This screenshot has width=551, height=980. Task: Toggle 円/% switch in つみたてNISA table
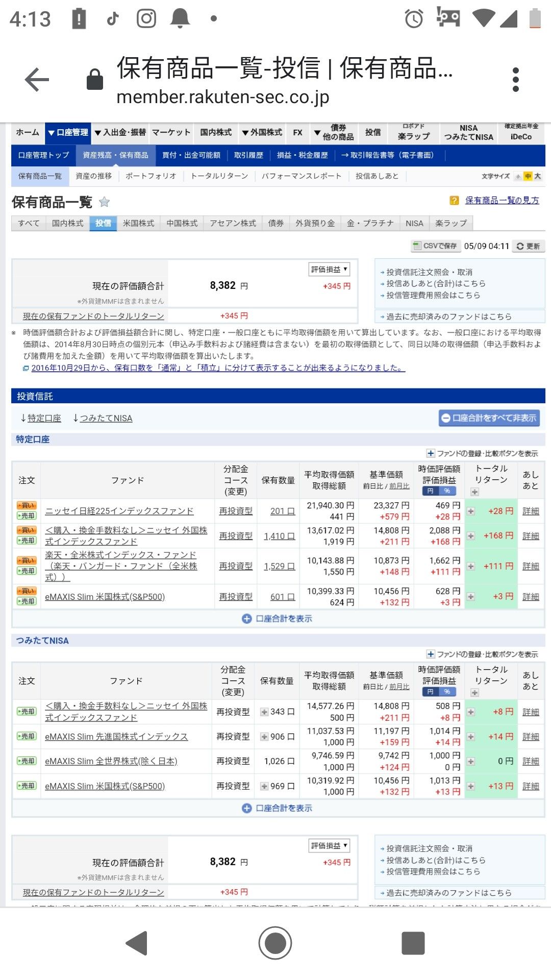click(x=439, y=691)
